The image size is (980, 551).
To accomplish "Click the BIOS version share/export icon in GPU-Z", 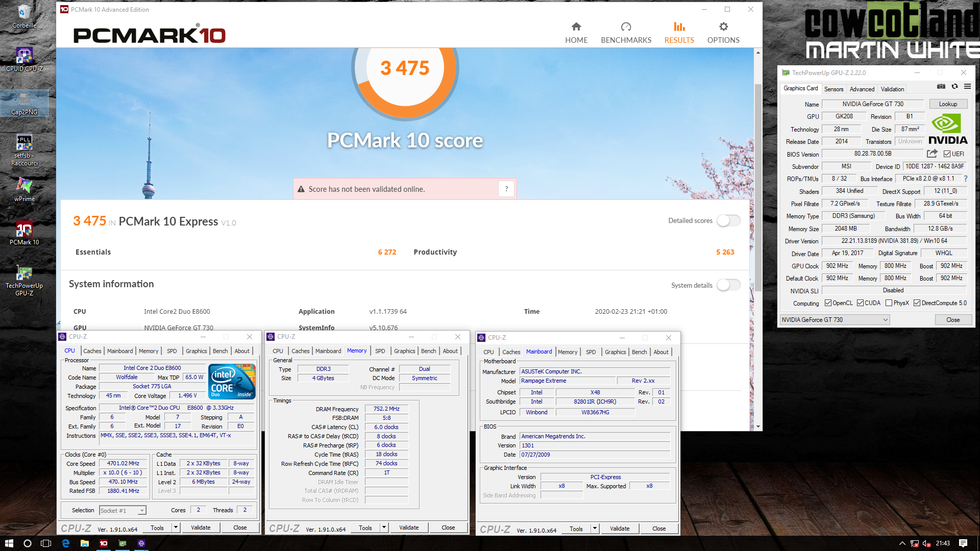I will 933,154.
